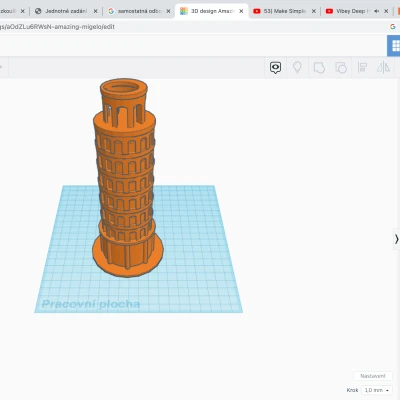This screenshot has width=400, height=400.
Task: Switch to the samostatná odb Google tab
Action: tap(139, 11)
